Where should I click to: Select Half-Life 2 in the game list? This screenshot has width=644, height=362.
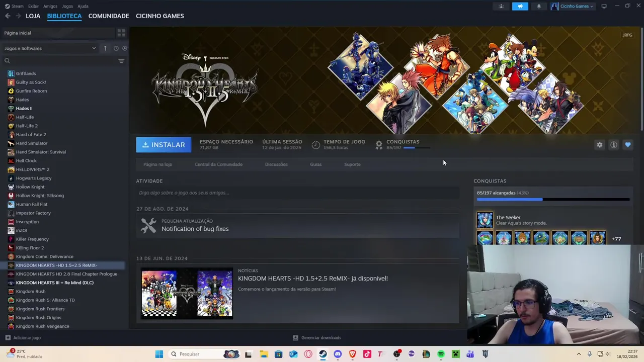point(27,126)
